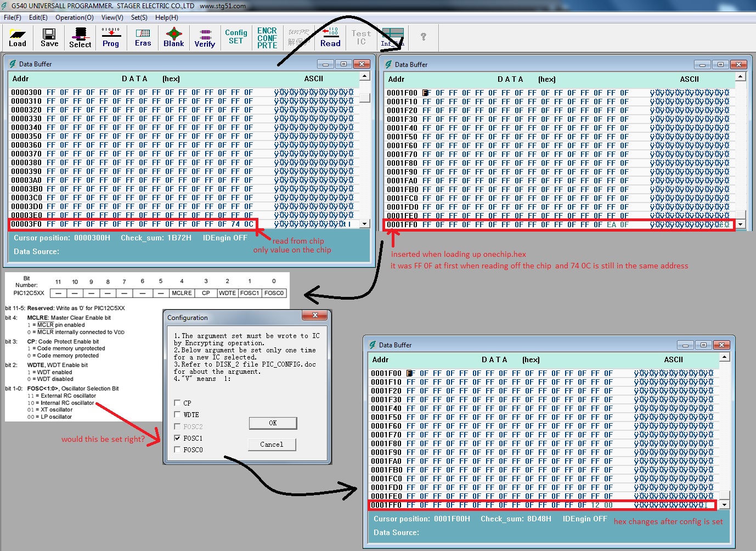Click the Prog programming icon
Image resolution: width=756 pixels, height=551 pixels.
(x=111, y=37)
